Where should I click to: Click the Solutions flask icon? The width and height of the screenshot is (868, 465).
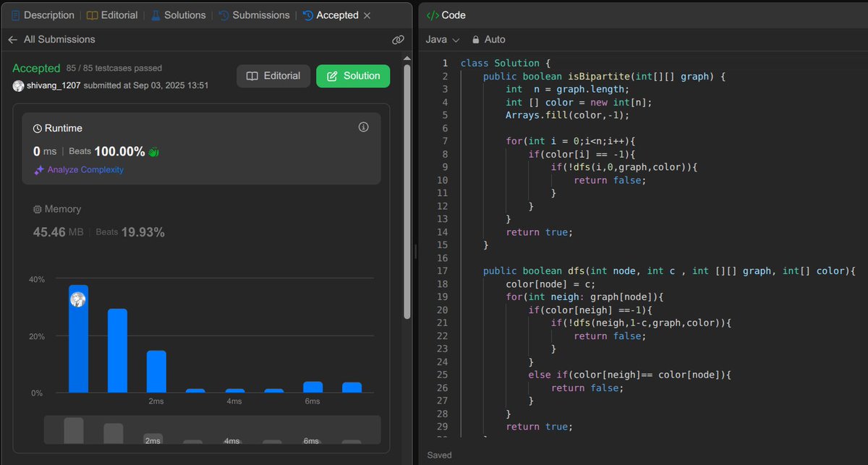pos(154,15)
